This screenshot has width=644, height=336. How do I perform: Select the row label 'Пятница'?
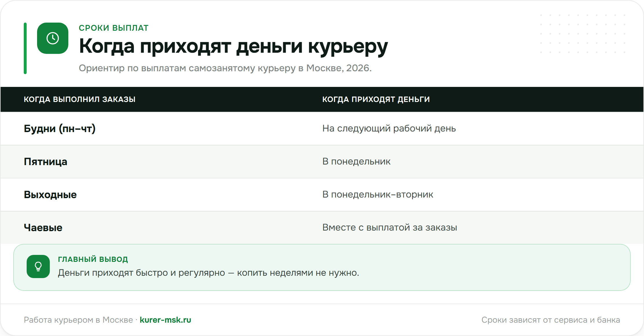pyautogui.click(x=45, y=162)
